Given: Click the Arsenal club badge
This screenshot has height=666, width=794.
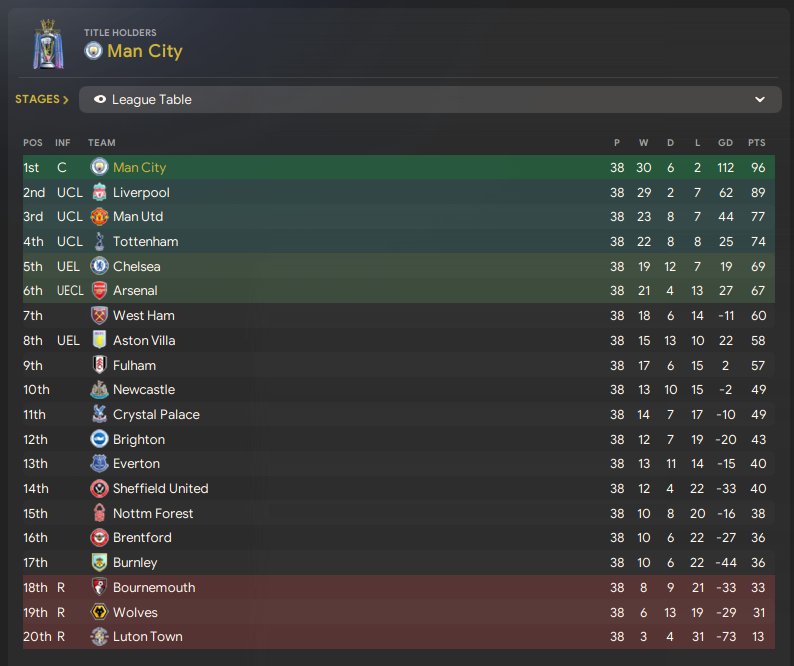Looking at the screenshot, I should 99,291.
